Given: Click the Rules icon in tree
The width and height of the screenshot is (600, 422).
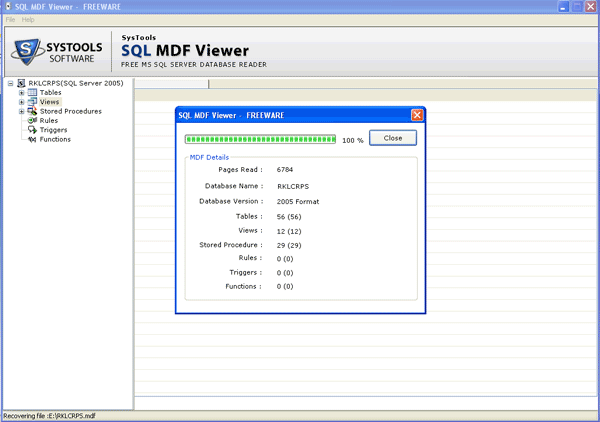Looking at the screenshot, I should tap(33, 120).
